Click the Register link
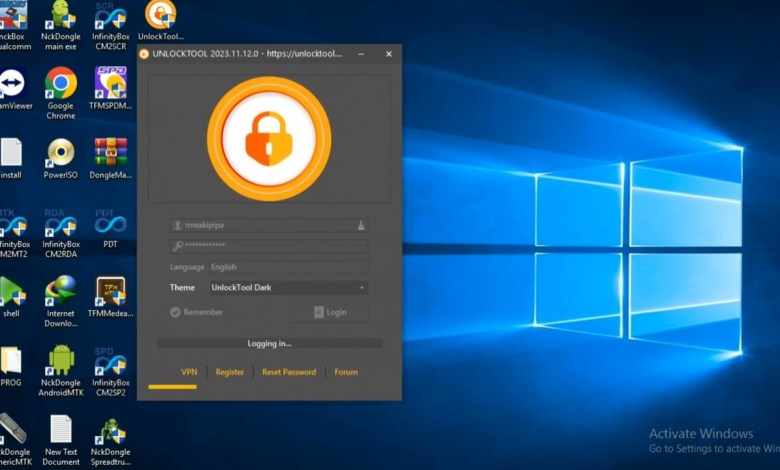Viewport: 780px width, 470px height. click(x=230, y=372)
